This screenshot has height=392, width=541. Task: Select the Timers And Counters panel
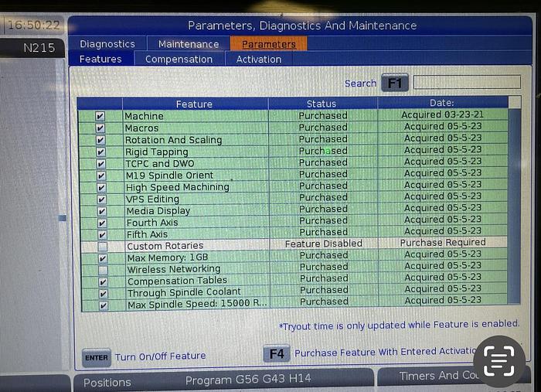point(439,376)
